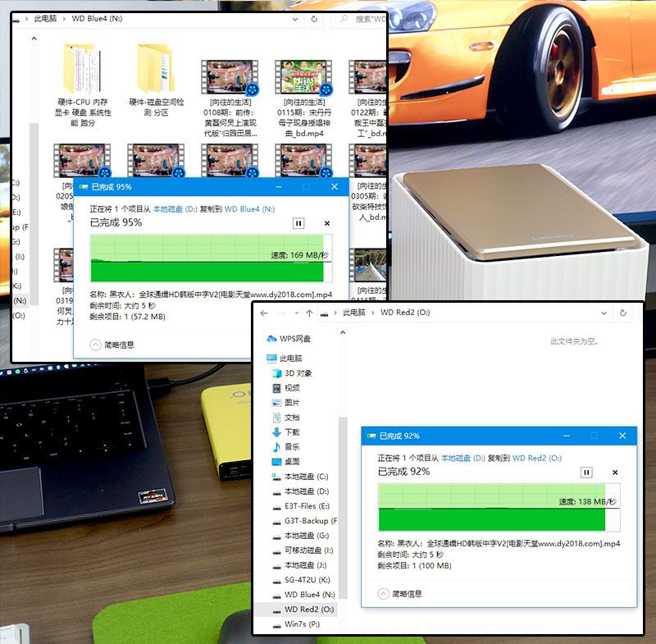Click the 剩余项目: 1 (57.2 MB) text

pyautogui.click(x=128, y=317)
